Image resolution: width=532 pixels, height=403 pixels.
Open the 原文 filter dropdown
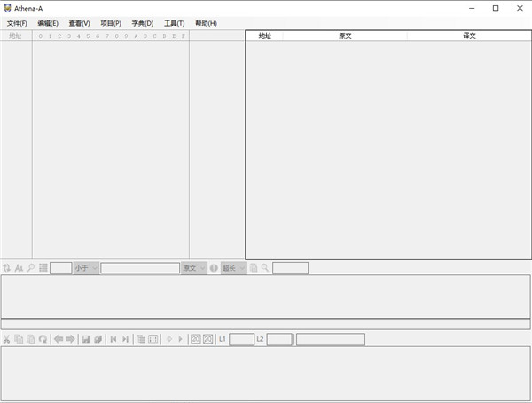pyautogui.click(x=193, y=268)
